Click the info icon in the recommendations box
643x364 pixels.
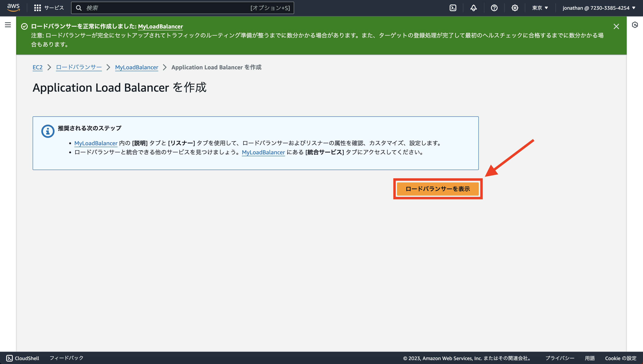[x=48, y=131]
